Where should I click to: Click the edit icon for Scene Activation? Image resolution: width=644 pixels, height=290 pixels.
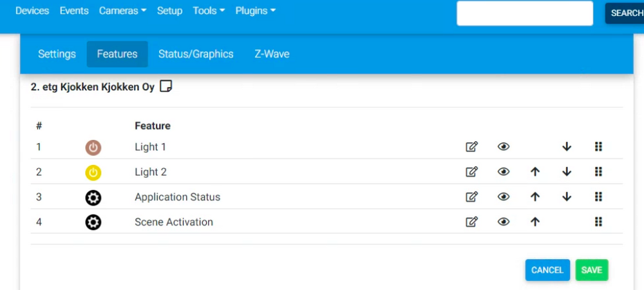[x=471, y=222]
